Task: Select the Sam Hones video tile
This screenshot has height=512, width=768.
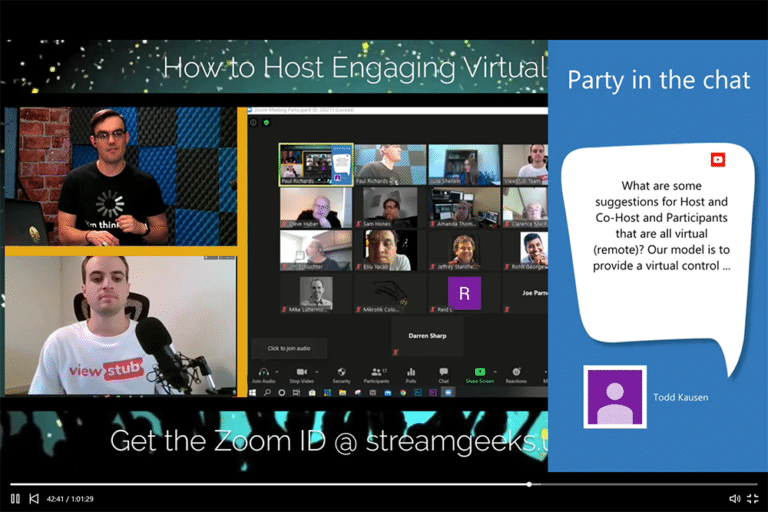Action: pos(390,208)
